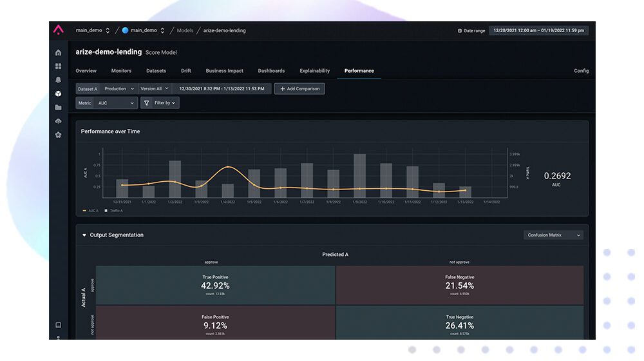Viewport: 644px width, 361px height.
Task: Switch to the Datasets tab
Action: pyautogui.click(x=156, y=71)
